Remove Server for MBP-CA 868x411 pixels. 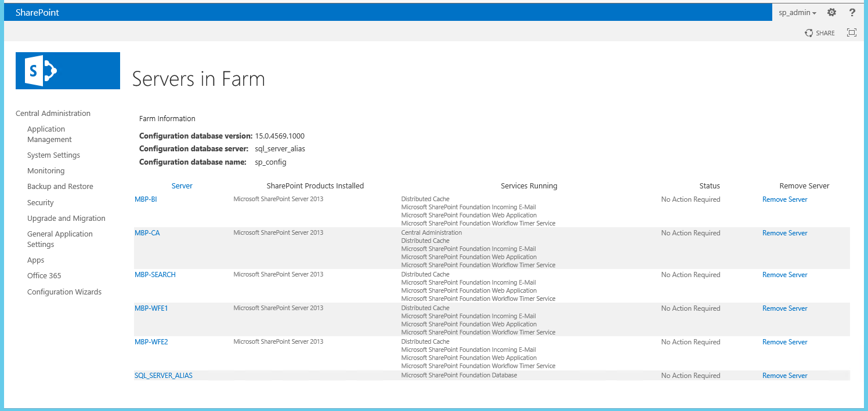tap(785, 233)
